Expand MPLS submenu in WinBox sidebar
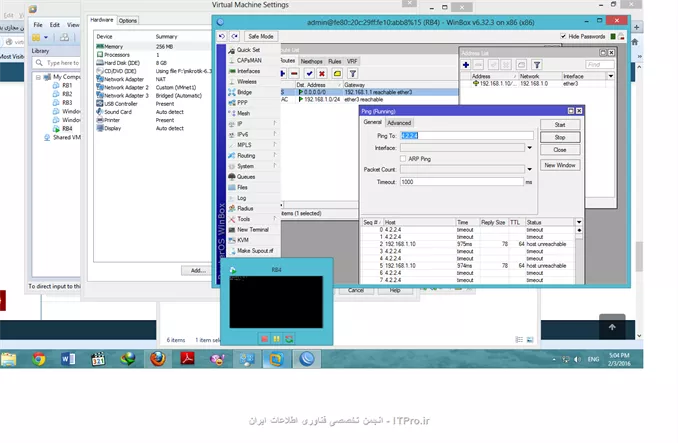 275,145
